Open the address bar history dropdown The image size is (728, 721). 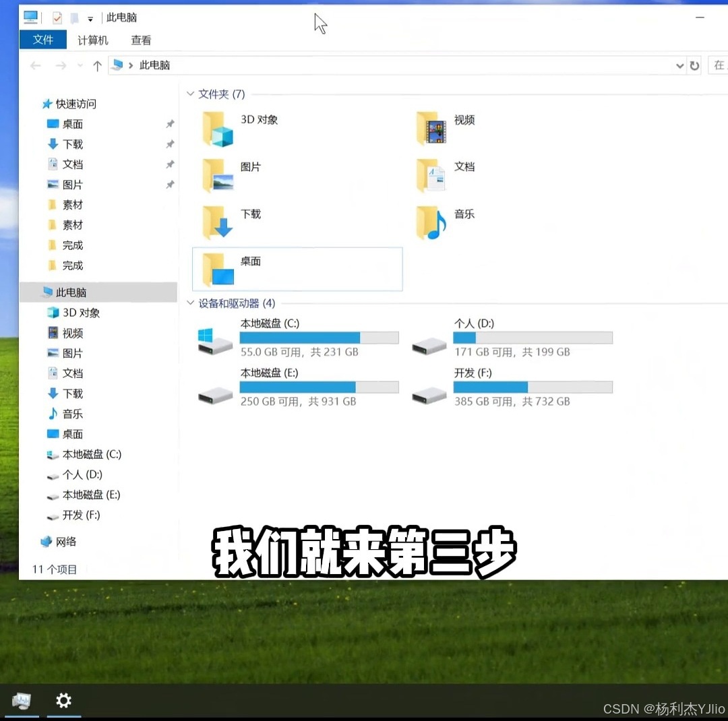(x=679, y=65)
